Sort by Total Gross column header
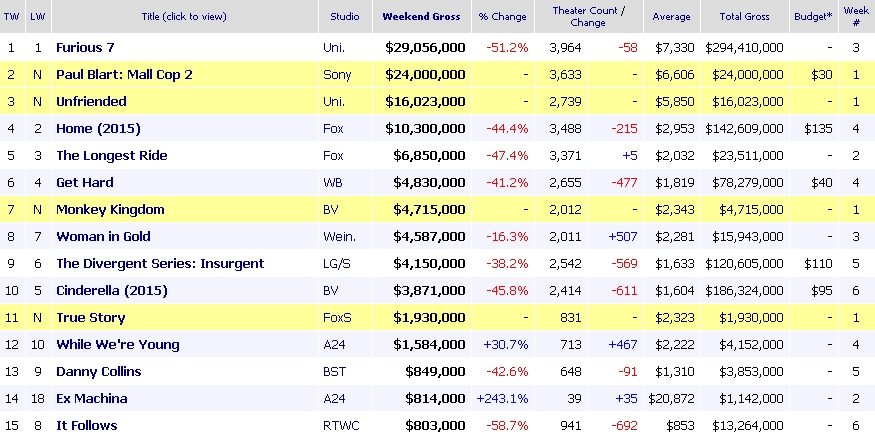 (744, 17)
